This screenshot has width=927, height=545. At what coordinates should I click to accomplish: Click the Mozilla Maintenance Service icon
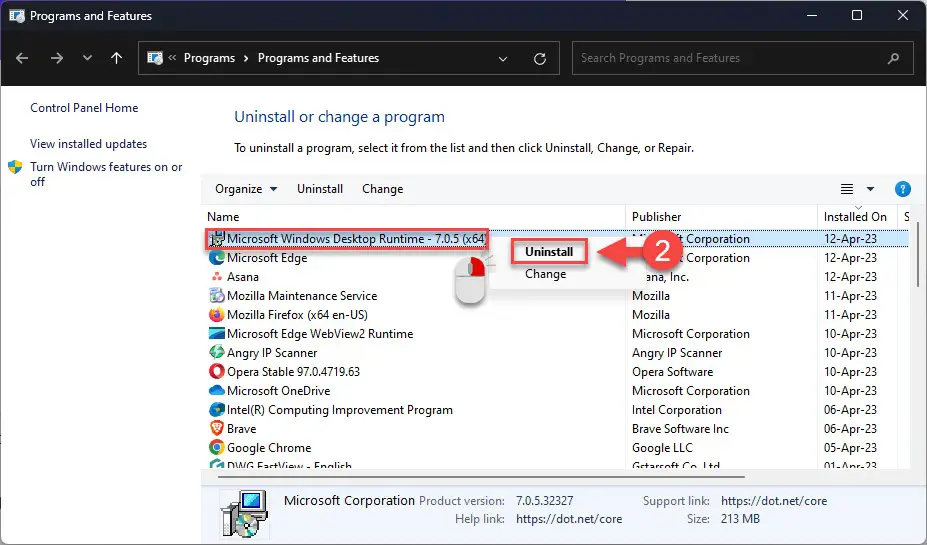tap(217, 296)
